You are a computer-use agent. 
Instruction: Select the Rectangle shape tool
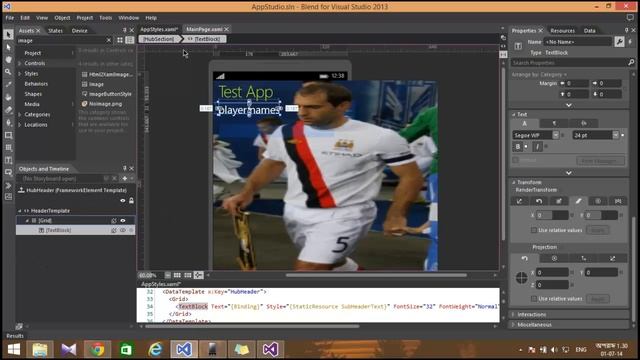[x=8, y=135]
